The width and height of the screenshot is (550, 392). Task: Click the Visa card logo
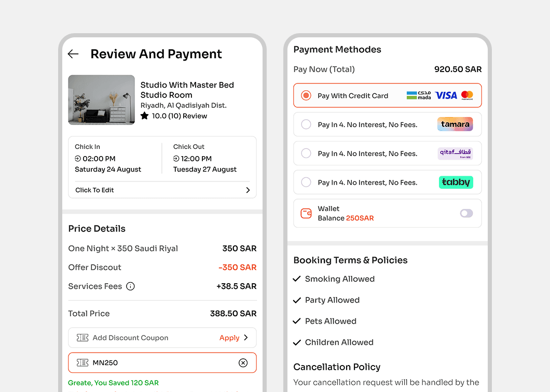coord(446,95)
